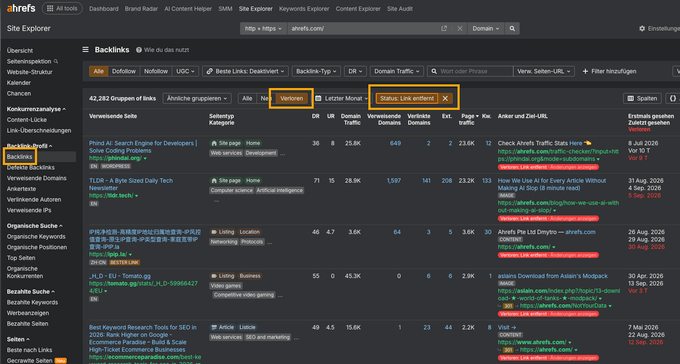680x364 pixels.
Task: Sort by the DR column header
Action: point(315,116)
